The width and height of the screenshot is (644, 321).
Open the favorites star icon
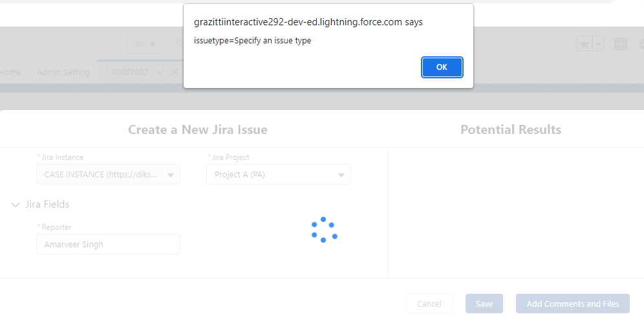[584, 43]
